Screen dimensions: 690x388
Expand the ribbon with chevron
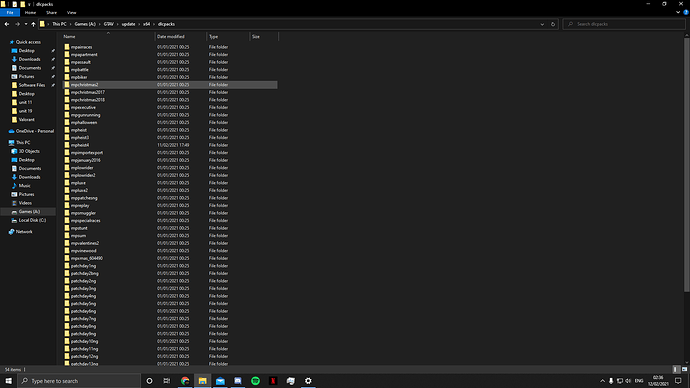point(678,12)
